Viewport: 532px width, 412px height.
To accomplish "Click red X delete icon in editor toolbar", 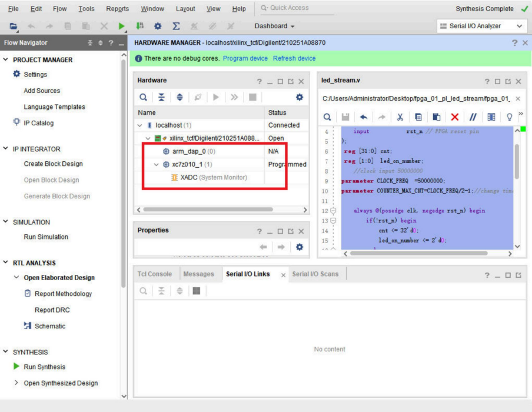I will (454, 117).
